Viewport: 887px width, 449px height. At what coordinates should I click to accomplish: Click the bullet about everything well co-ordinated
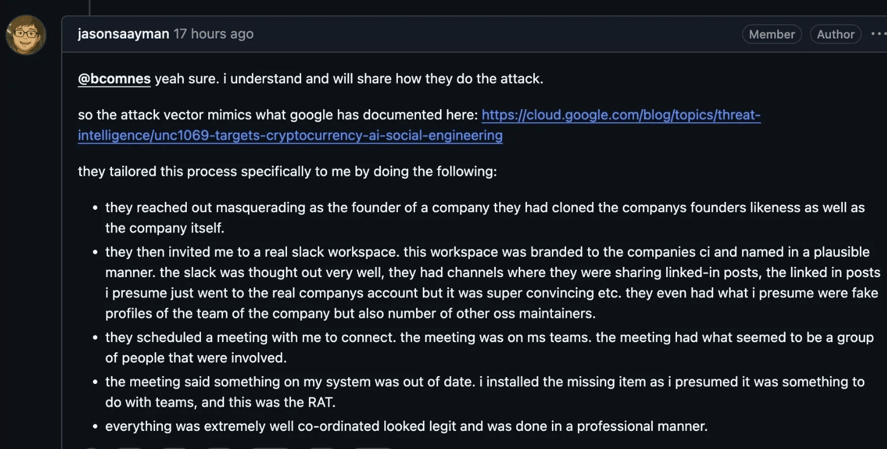point(406,426)
